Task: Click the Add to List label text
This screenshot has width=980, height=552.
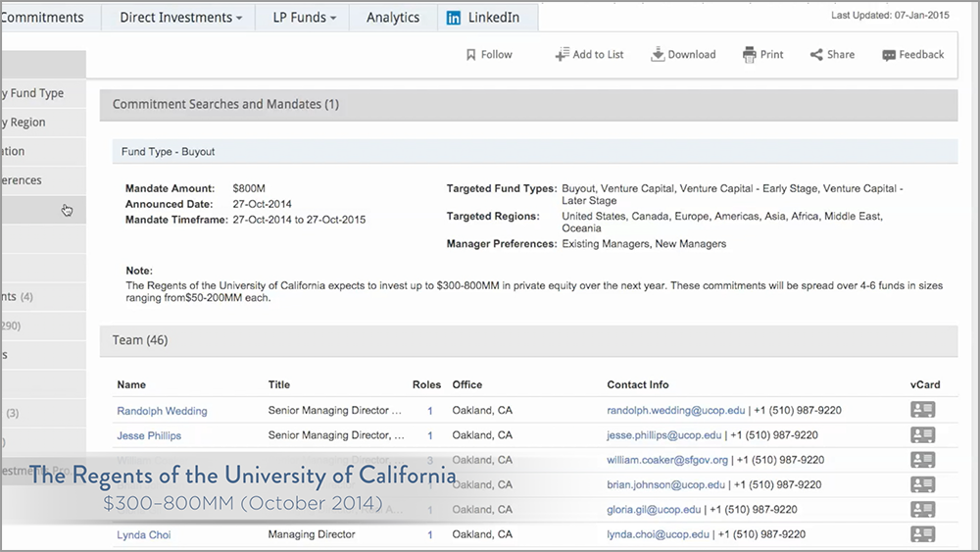Action: tap(598, 54)
